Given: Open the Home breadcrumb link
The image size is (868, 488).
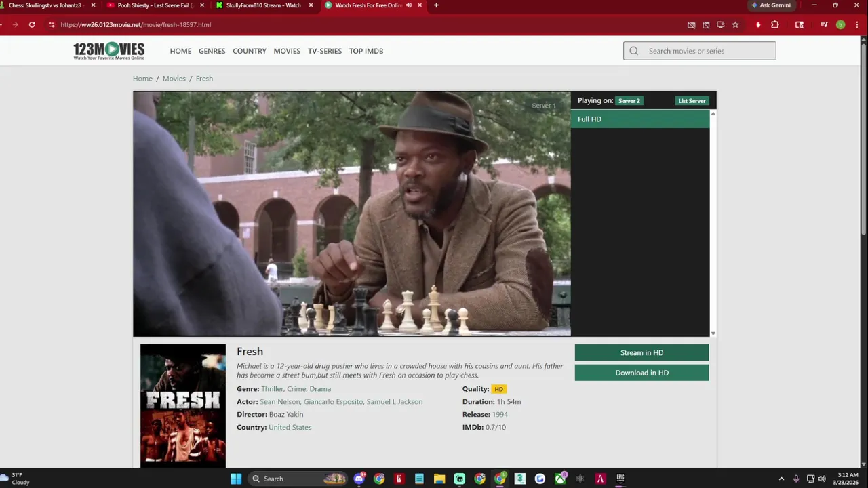Looking at the screenshot, I should tap(142, 79).
